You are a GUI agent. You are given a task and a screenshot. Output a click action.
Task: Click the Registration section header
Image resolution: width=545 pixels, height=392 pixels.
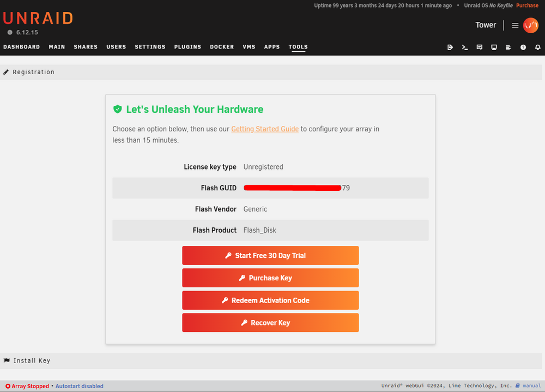[271, 72]
